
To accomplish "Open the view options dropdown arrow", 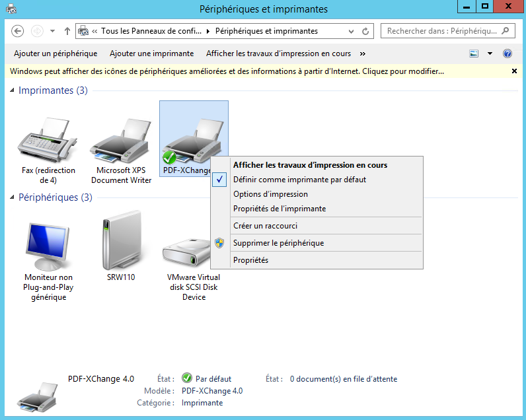I will 490,53.
